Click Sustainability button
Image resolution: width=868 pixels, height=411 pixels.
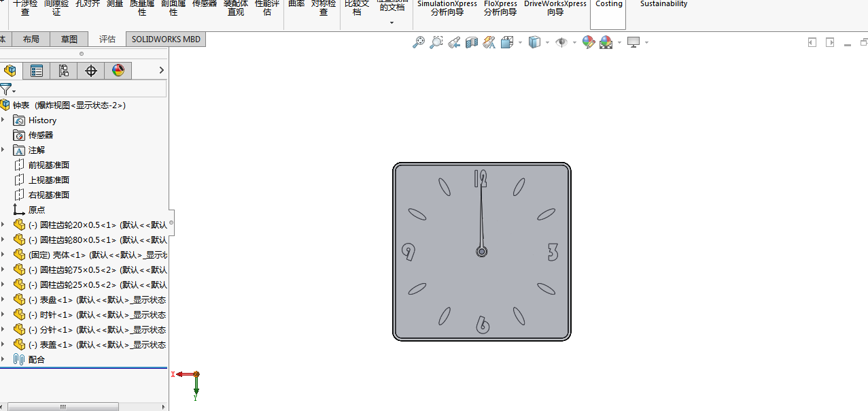[x=663, y=4]
